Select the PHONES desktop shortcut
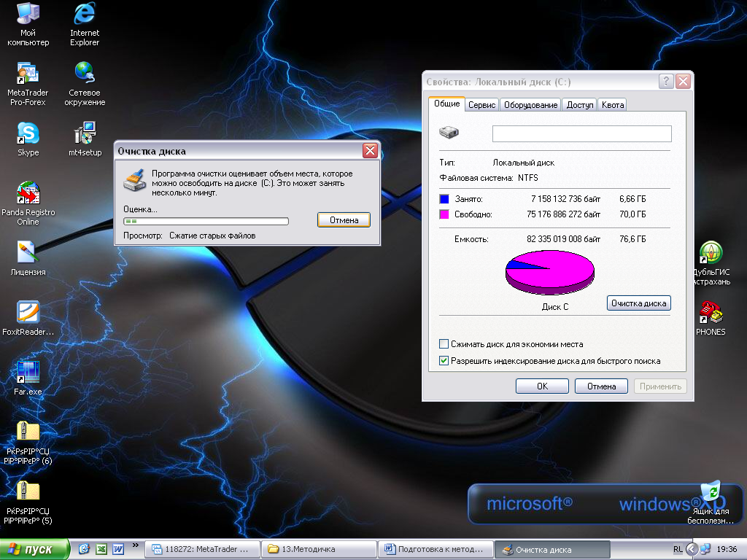Viewport: 747px width, 560px height. (711, 318)
